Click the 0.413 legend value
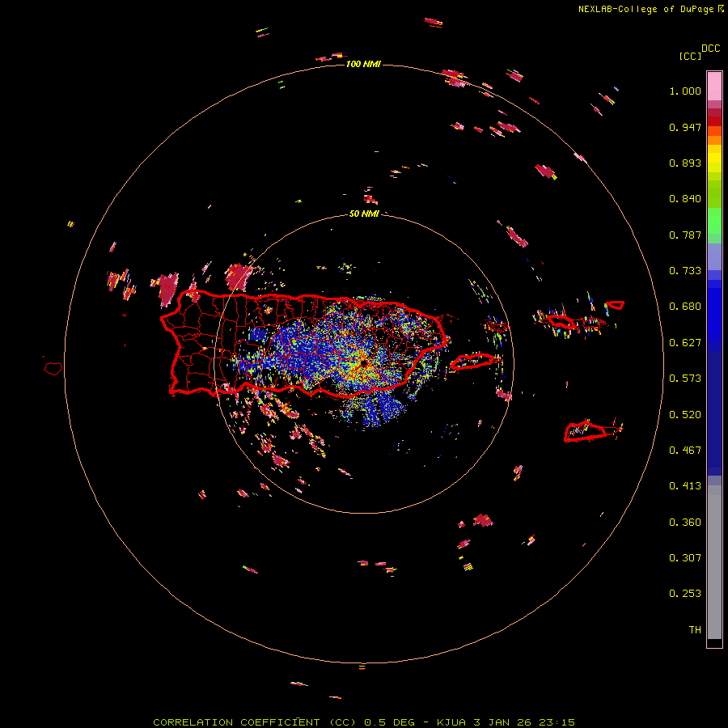Screen dimensions: 728x728 [x=685, y=486]
